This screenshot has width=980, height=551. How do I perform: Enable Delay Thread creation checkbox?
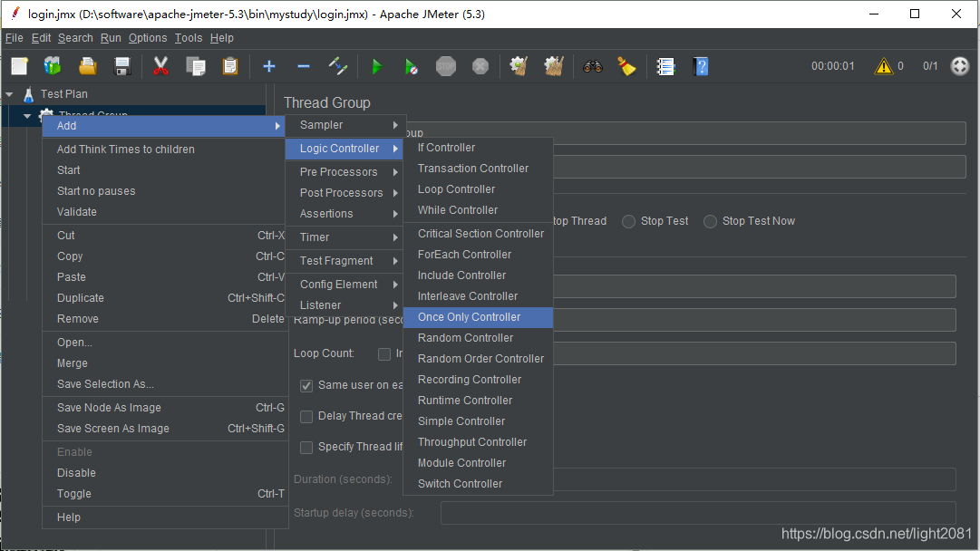[x=306, y=417]
